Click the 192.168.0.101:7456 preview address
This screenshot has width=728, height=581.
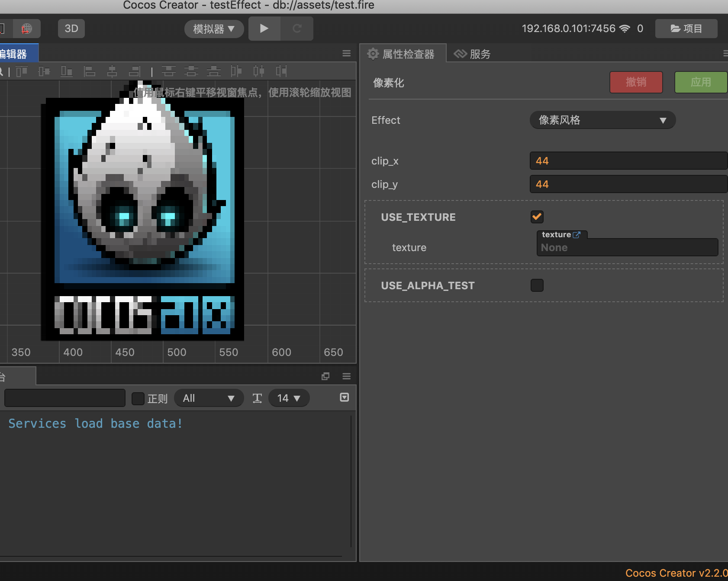click(x=568, y=29)
